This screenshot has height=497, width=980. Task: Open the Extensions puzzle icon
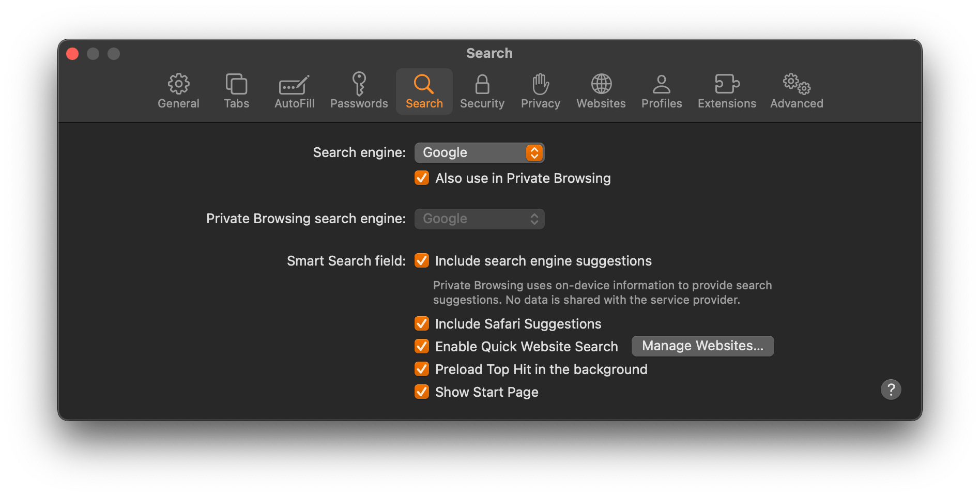pyautogui.click(x=727, y=84)
